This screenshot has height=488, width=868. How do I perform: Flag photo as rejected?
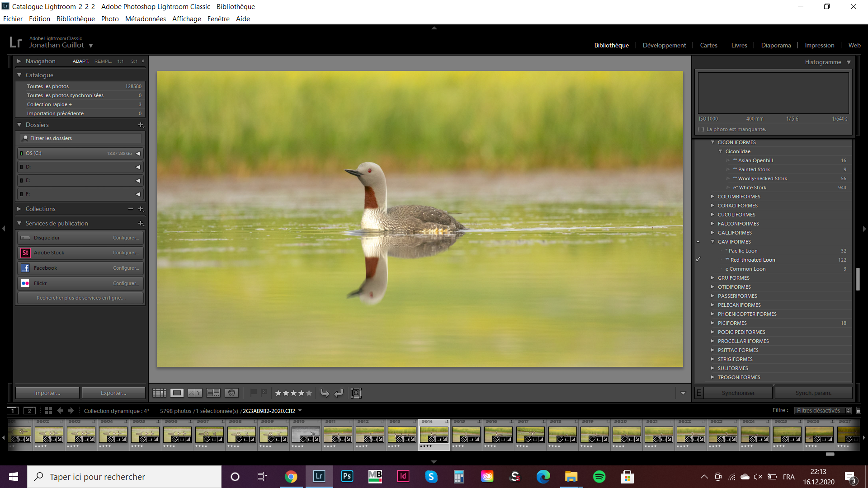[x=264, y=393]
